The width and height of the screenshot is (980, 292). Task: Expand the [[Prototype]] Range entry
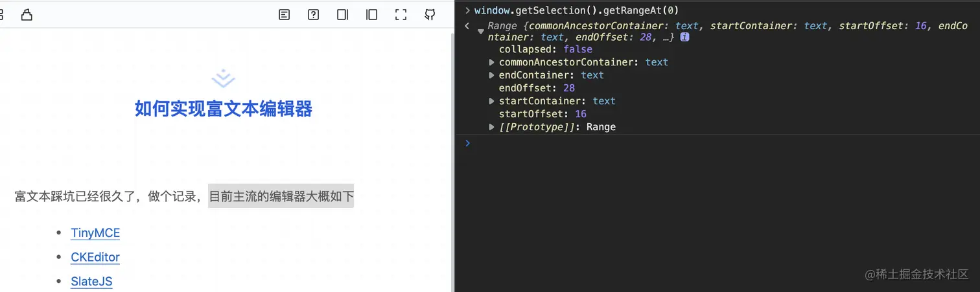[x=491, y=127]
